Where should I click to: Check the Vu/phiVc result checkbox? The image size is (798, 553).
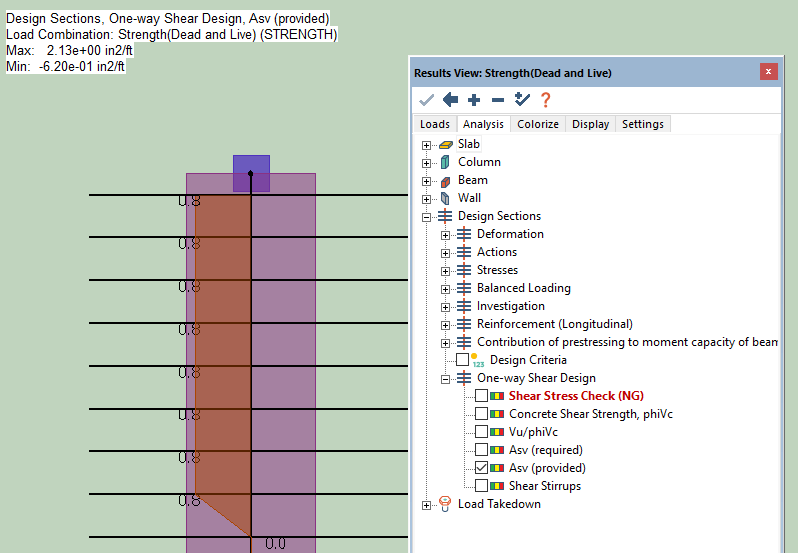482,432
